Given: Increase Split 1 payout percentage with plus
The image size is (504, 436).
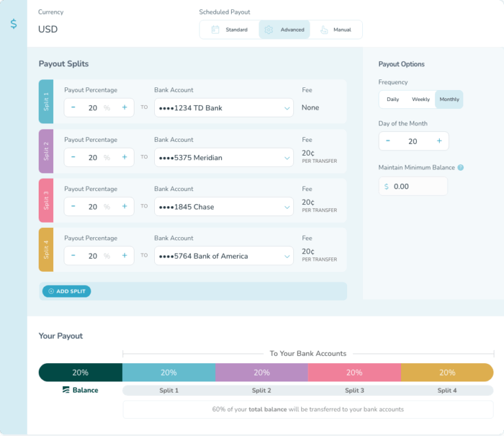Looking at the screenshot, I should (124, 108).
